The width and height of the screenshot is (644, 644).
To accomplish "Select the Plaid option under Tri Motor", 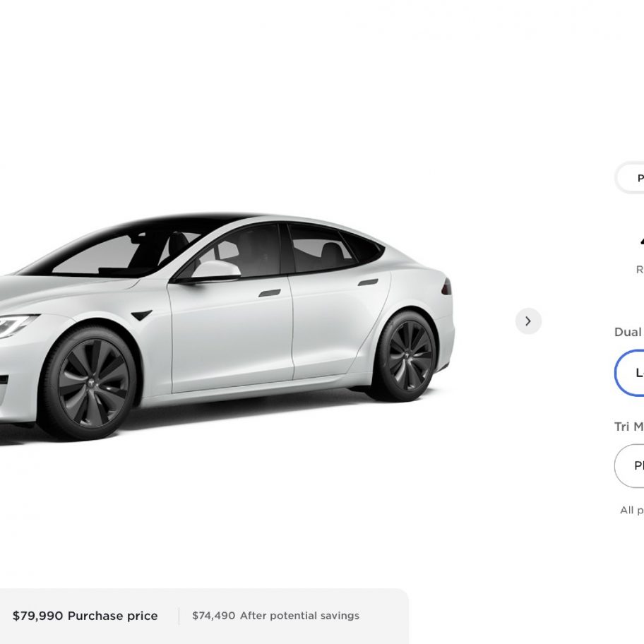I will [630, 466].
